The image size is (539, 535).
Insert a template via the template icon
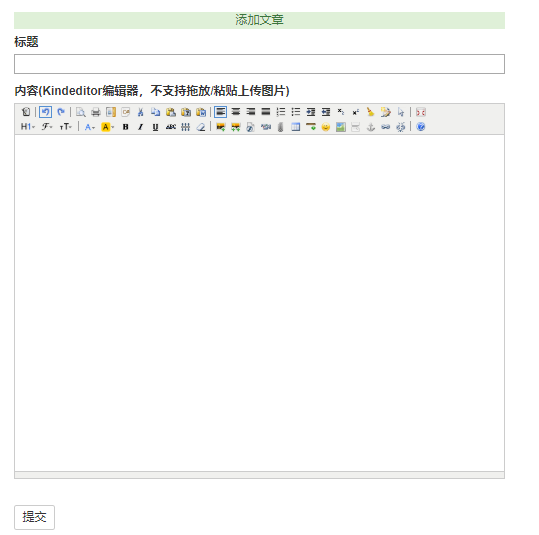coord(111,112)
